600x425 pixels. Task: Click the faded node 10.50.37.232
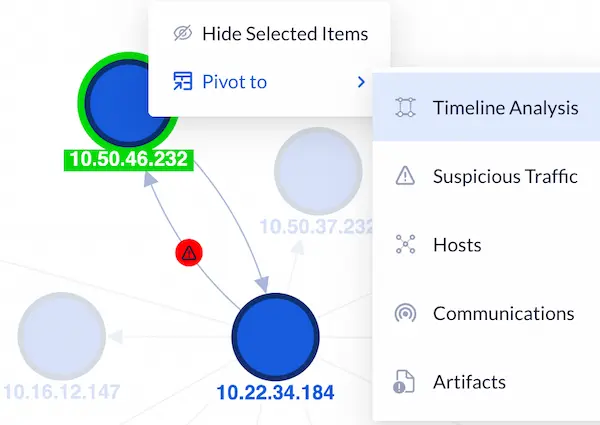tap(318, 171)
